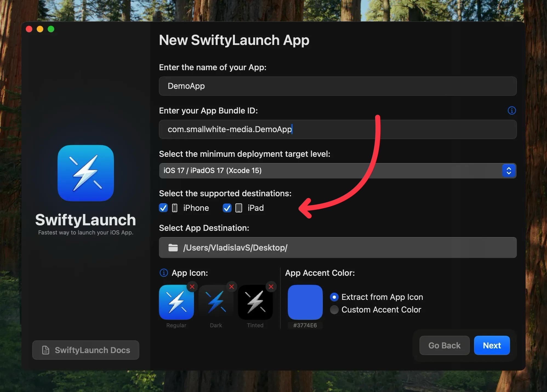This screenshot has height=392, width=547.
Task: Click the iPhone device icon
Action: 175,208
